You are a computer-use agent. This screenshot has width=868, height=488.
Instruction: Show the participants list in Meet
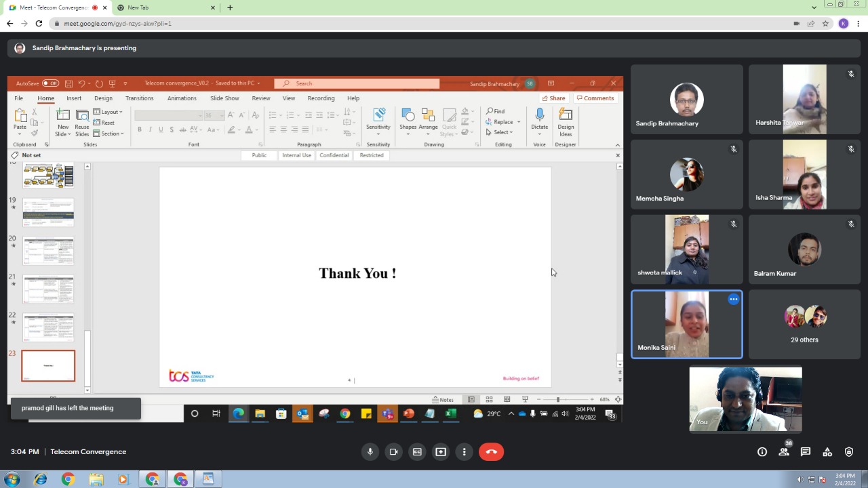point(783,452)
